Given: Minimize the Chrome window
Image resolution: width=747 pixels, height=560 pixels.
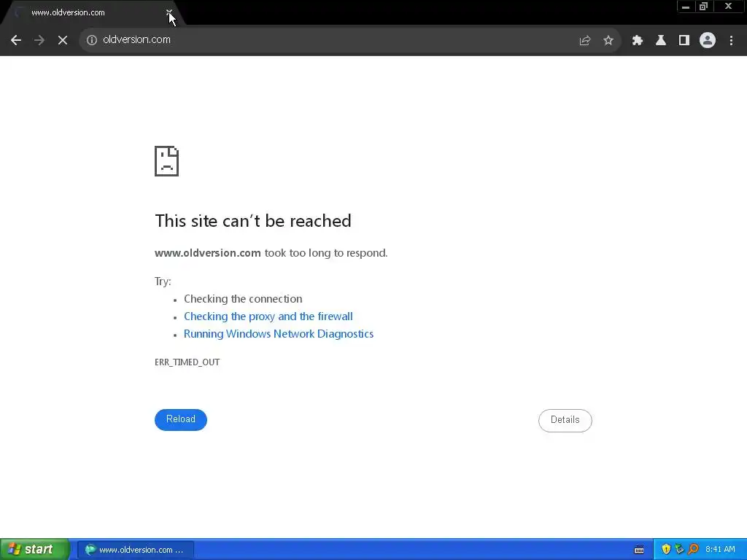Looking at the screenshot, I should coord(686,7).
